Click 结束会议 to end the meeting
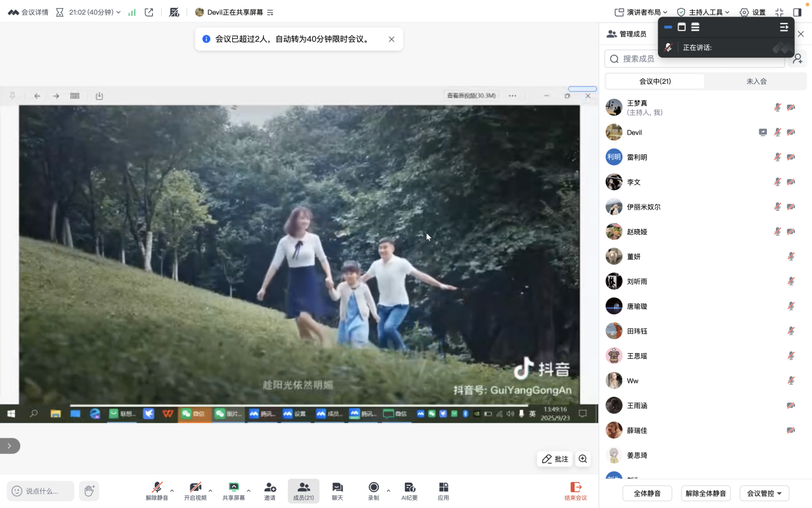This screenshot has height=508, width=812. (x=575, y=491)
